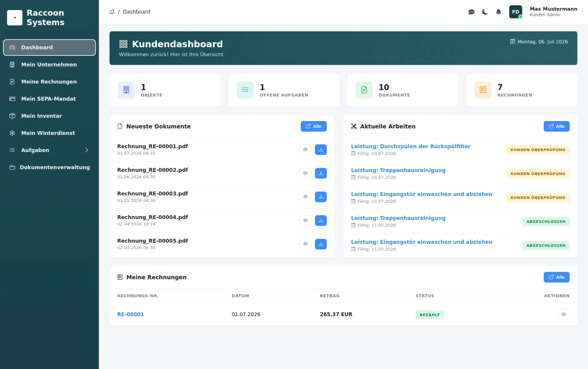588x369 pixels.
Task: Preview Rechnung_RE-00005.pdf with the eye icon
Action: tap(305, 244)
